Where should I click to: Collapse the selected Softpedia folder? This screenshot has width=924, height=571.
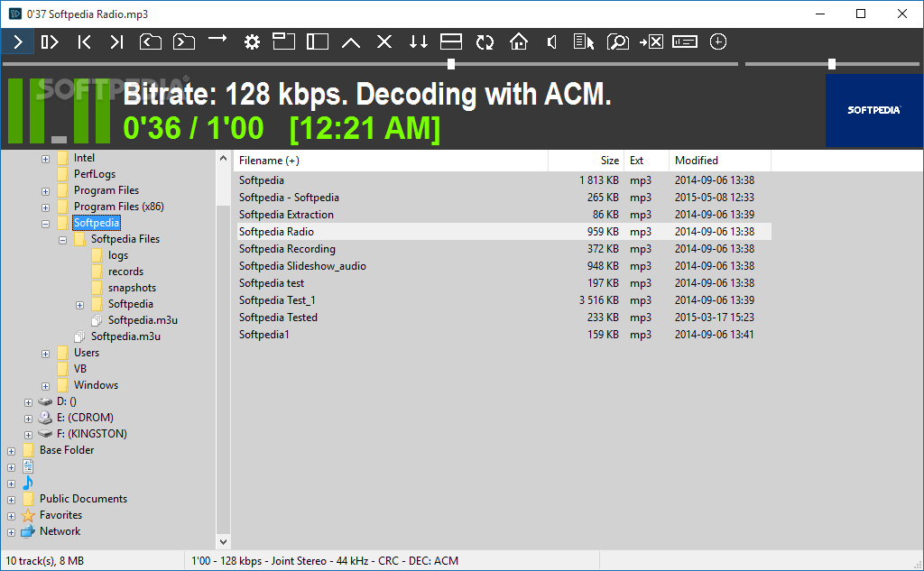click(45, 224)
